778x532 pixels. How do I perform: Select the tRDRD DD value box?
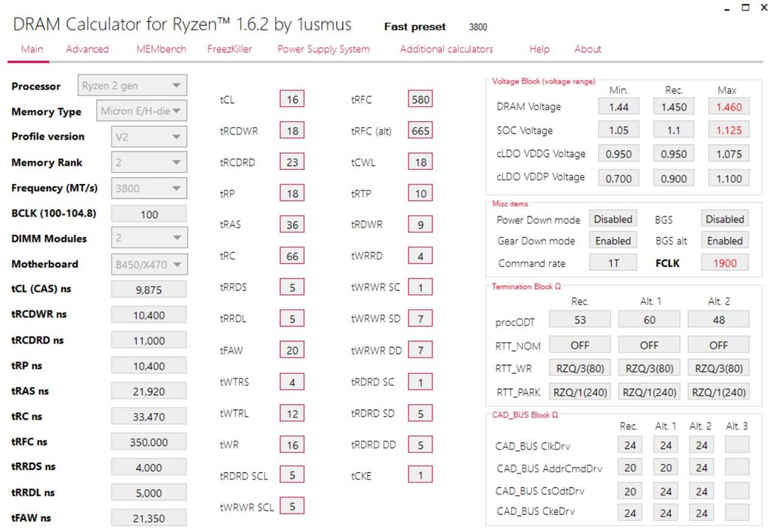[x=420, y=445]
